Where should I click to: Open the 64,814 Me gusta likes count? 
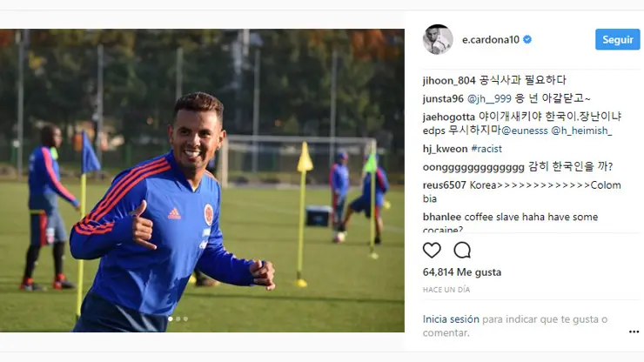tap(462, 272)
